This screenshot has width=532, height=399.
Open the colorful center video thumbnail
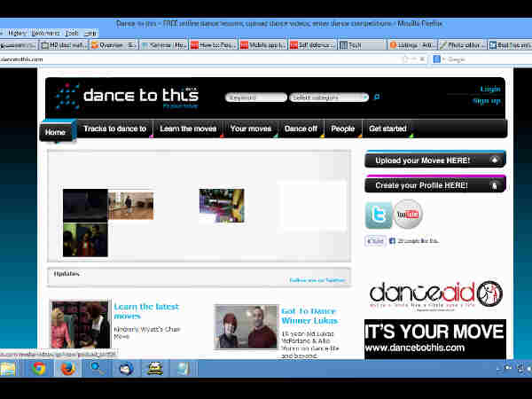[222, 206]
